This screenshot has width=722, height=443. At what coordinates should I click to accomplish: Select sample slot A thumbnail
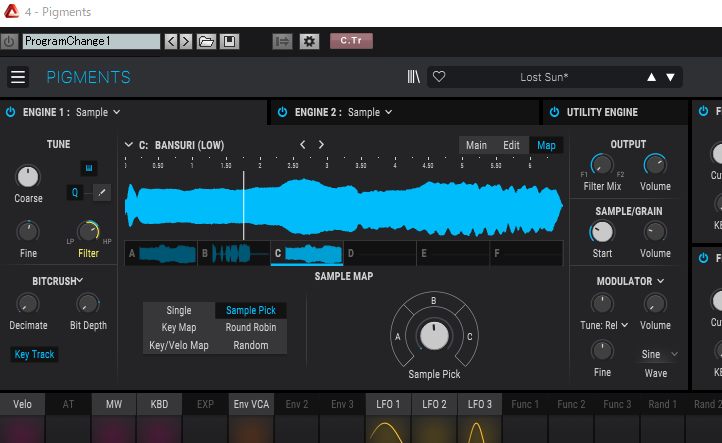tap(161, 253)
